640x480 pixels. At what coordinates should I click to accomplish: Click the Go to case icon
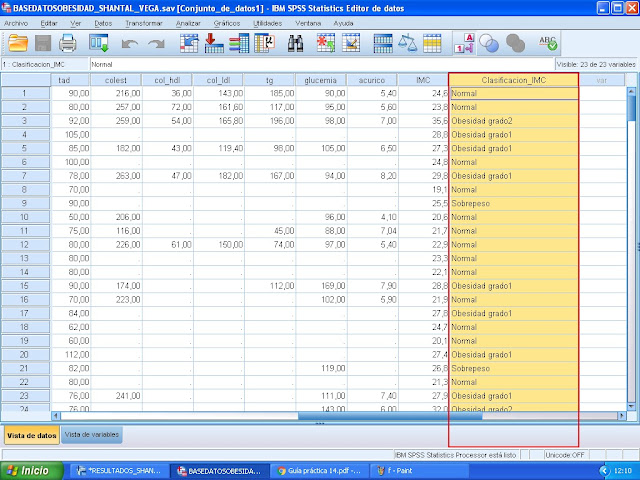click(189, 43)
